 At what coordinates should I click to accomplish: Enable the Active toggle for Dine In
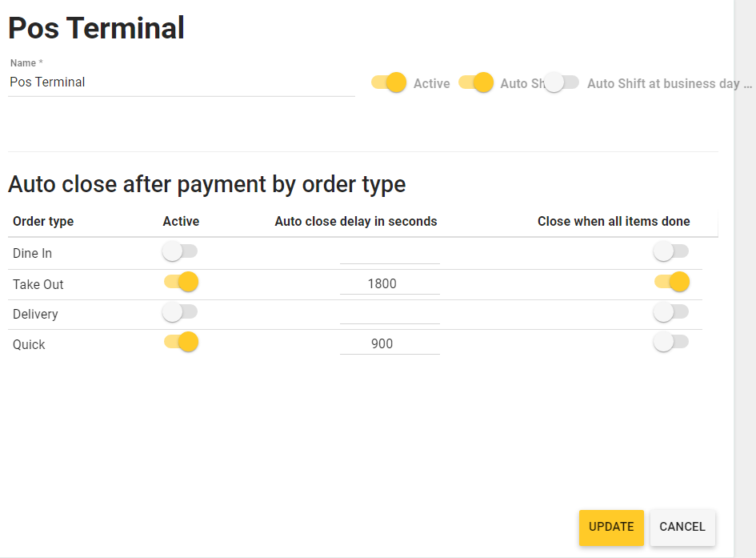180,251
